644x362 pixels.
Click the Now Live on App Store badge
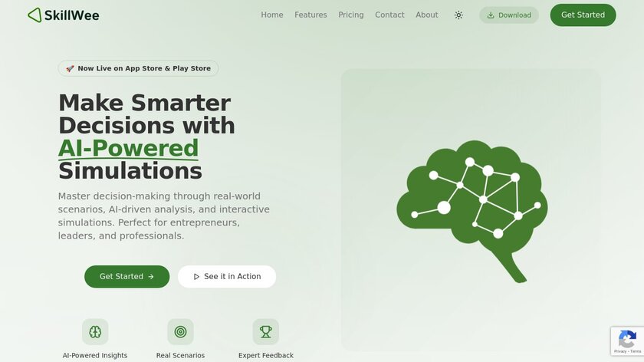pos(138,68)
